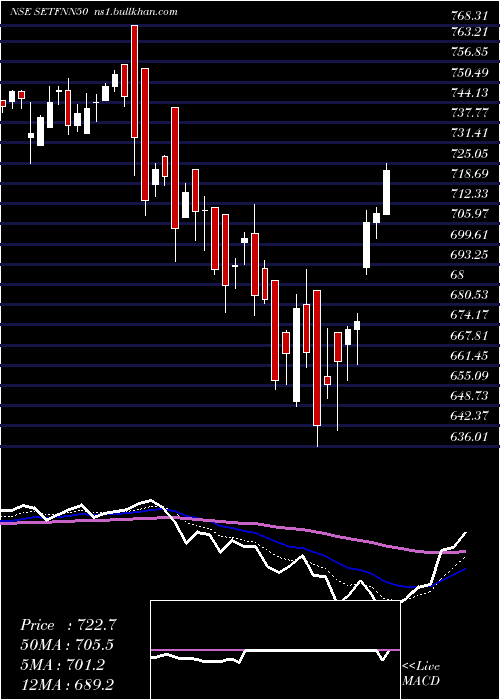Click the 750.49 price level label
The height and width of the screenshot is (700, 500).
tap(467, 72)
